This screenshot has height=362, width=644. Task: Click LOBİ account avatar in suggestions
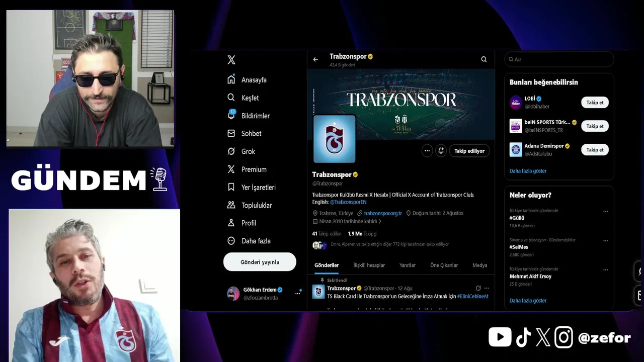tap(516, 102)
